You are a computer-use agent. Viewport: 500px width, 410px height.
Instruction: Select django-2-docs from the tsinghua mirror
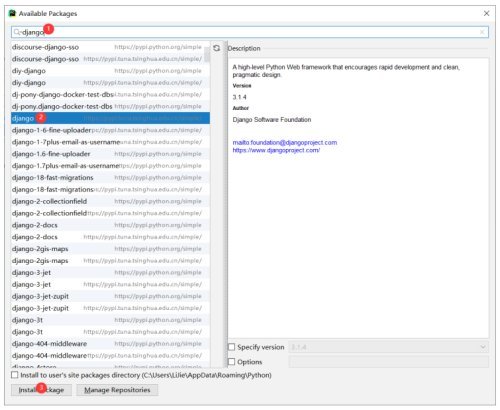(110, 237)
